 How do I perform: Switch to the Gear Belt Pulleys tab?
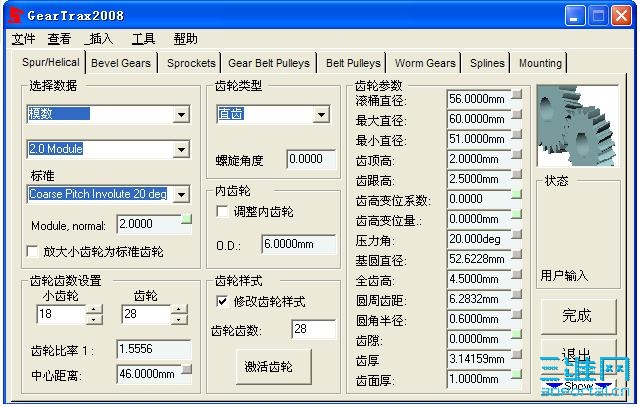269,63
